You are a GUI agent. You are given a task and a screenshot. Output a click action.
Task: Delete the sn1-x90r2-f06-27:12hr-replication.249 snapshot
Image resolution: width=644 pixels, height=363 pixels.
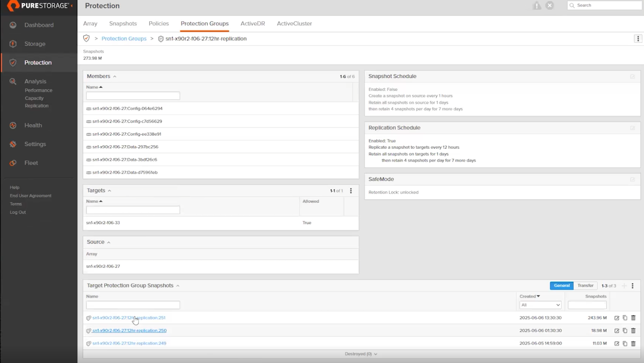[633, 343]
